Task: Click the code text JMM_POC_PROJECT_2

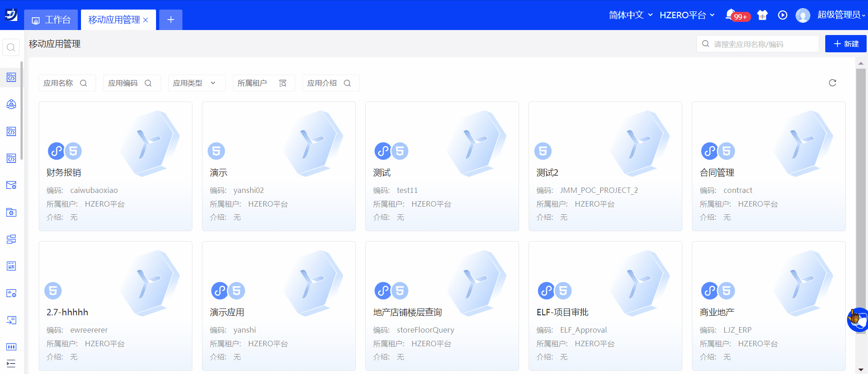Action: coord(599,190)
